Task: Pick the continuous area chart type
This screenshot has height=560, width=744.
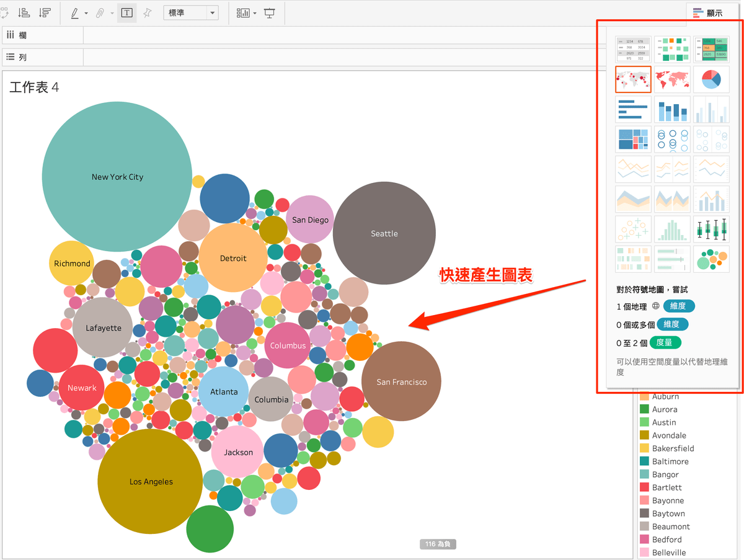Action: click(x=633, y=199)
